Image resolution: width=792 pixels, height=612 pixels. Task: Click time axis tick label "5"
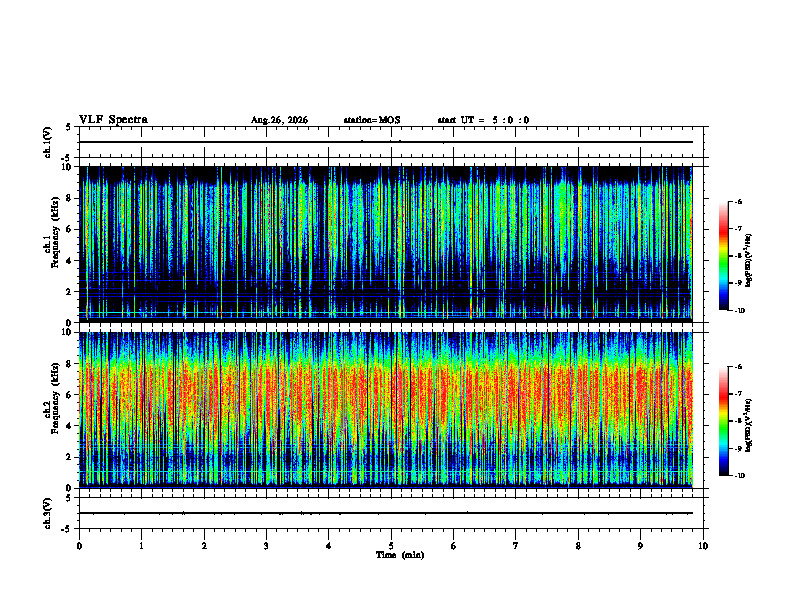(x=391, y=546)
